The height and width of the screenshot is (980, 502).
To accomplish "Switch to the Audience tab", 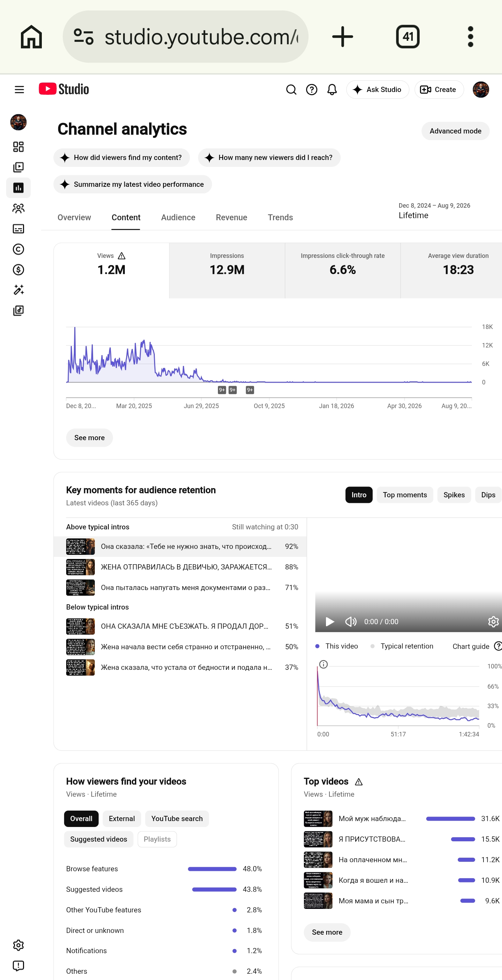I will point(178,217).
